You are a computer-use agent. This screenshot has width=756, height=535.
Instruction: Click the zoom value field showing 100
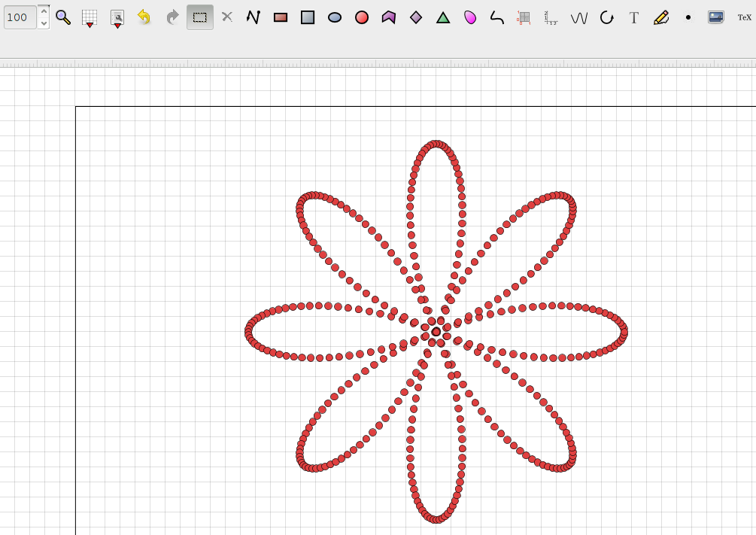[20, 17]
